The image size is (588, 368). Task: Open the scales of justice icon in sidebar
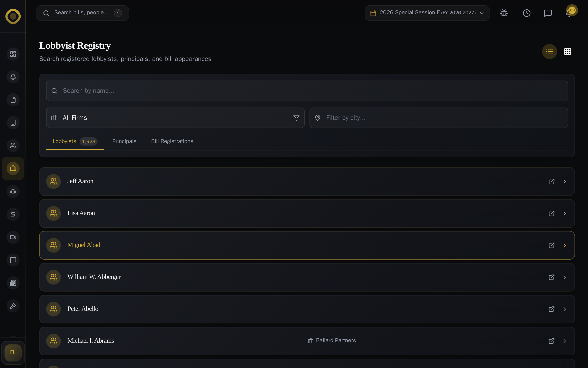13,191
